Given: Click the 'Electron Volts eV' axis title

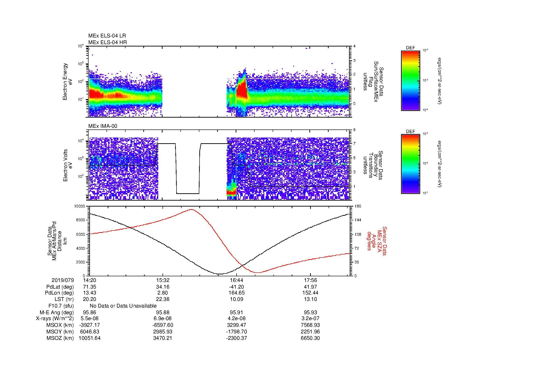Looking at the screenshot, I should coord(67,165).
